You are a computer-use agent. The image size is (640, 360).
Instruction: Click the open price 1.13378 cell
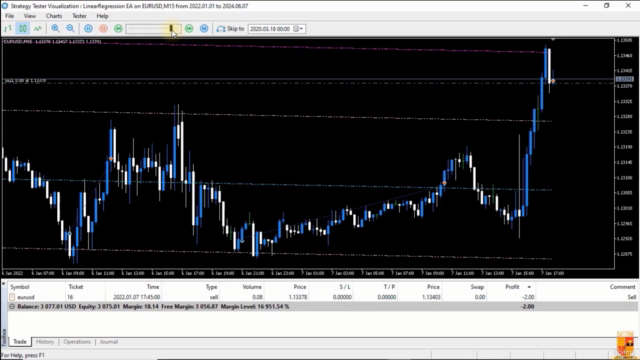pos(298,297)
